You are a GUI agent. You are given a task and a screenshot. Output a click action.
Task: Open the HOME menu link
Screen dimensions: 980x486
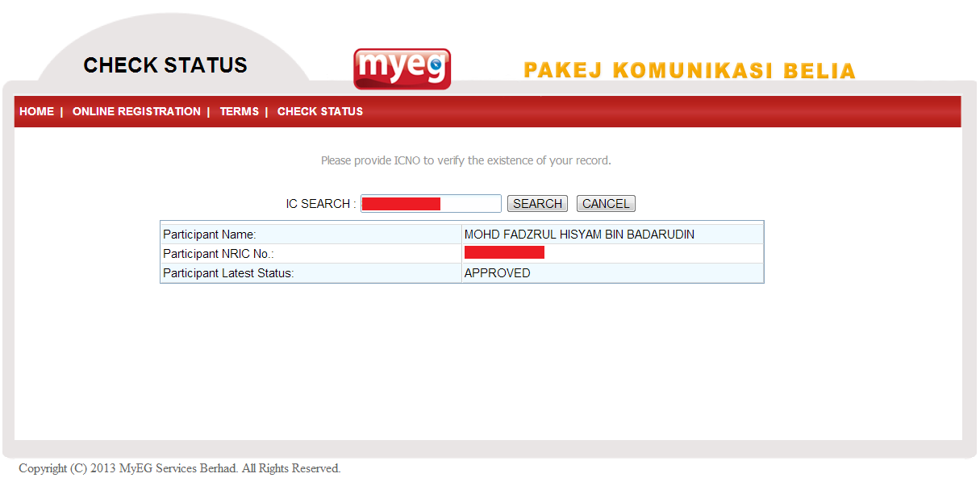click(36, 112)
